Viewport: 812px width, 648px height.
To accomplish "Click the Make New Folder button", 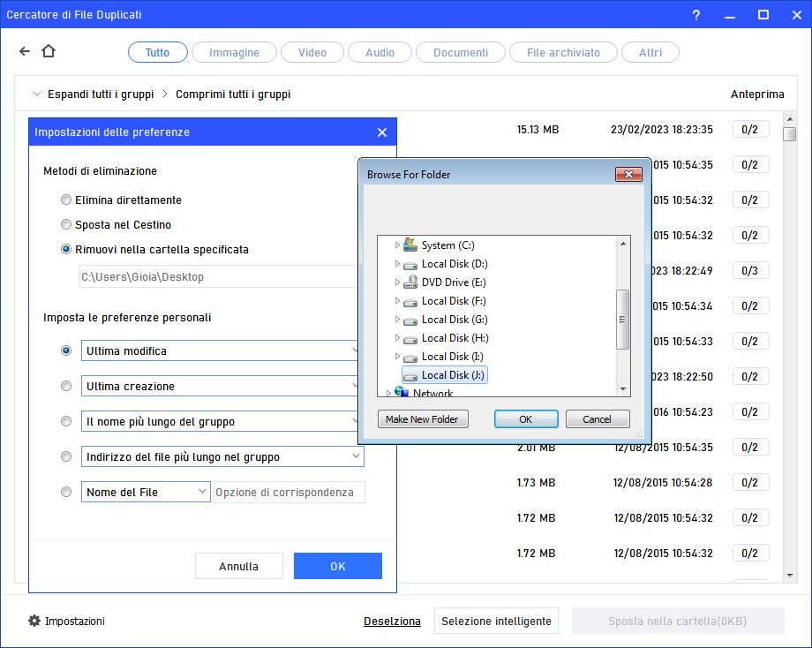I will (x=423, y=418).
